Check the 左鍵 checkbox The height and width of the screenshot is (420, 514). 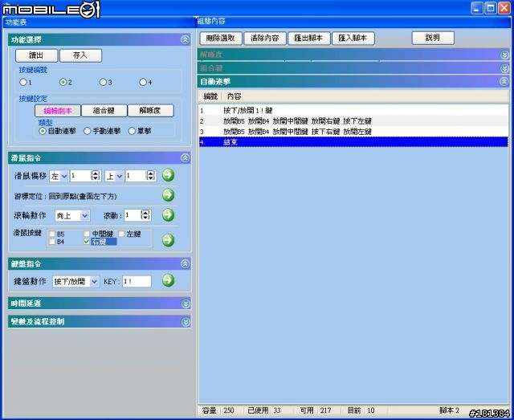(x=121, y=234)
